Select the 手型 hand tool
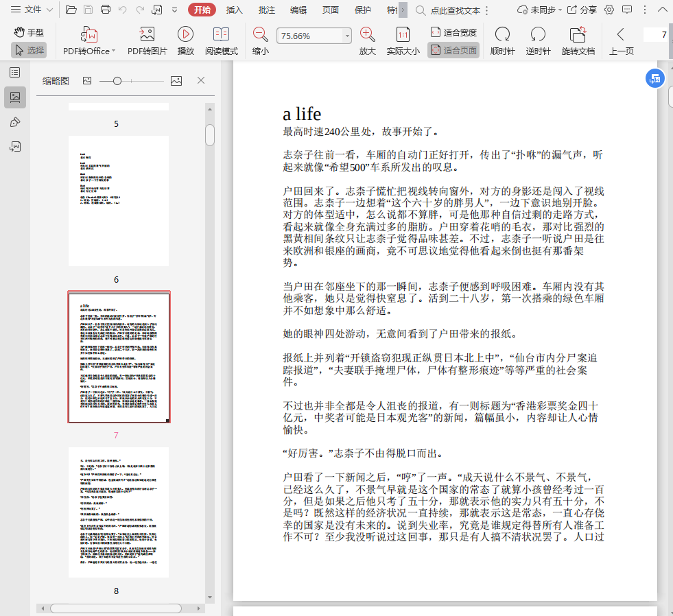The width and height of the screenshot is (673, 616). [28, 32]
